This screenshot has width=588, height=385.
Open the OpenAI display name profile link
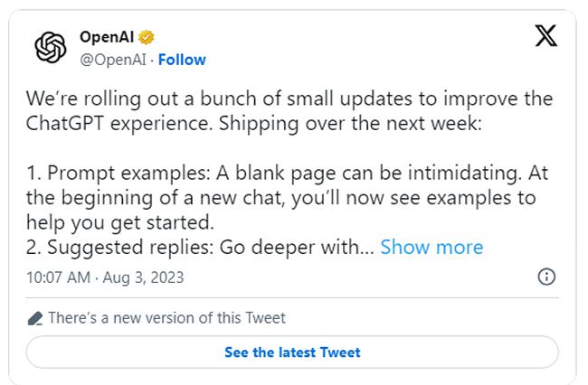pyautogui.click(x=106, y=38)
